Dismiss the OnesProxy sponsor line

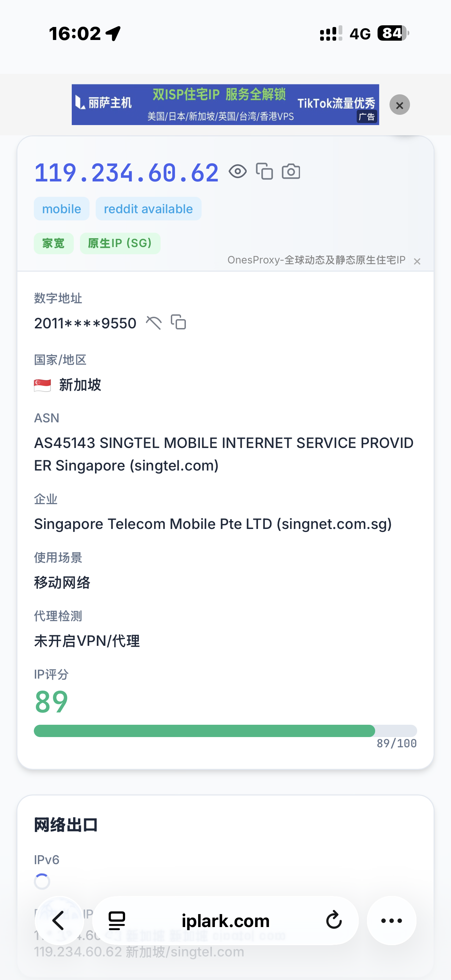click(x=417, y=261)
